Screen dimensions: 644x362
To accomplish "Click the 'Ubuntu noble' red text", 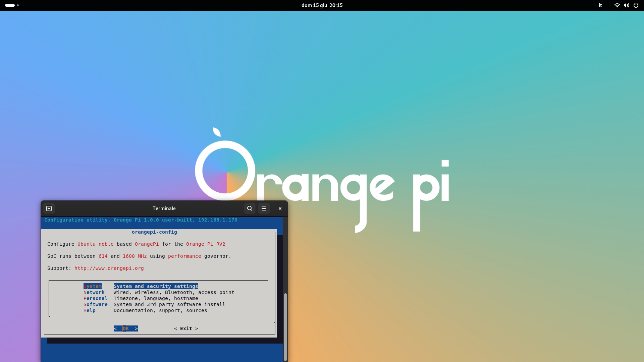I will coord(96,244).
